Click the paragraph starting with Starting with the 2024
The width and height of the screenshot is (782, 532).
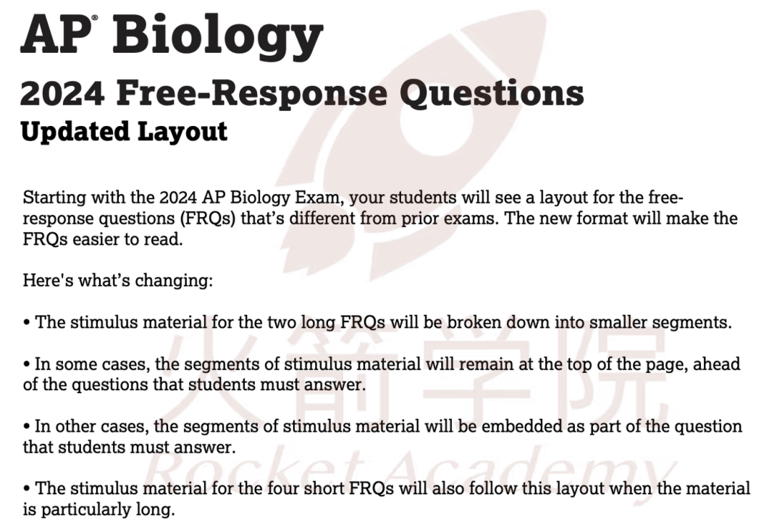tap(380, 219)
